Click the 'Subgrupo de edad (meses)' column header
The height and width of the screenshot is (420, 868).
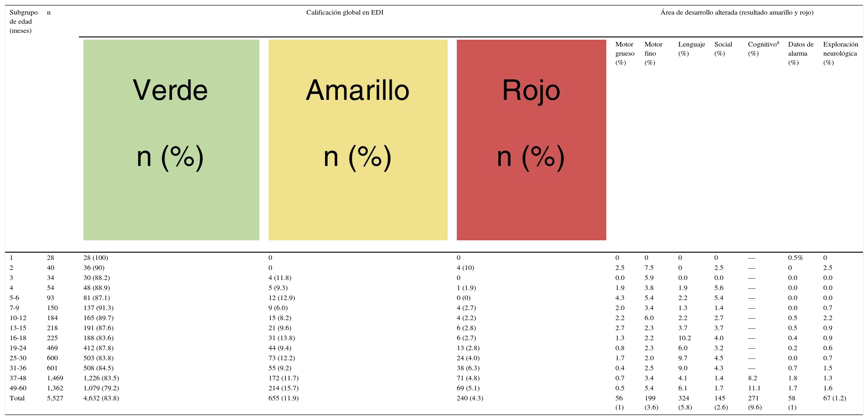click(x=23, y=22)
